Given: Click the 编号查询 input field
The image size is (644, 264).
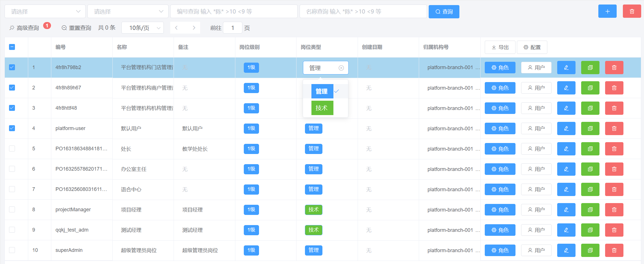Looking at the screenshot, I should (x=234, y=12).
